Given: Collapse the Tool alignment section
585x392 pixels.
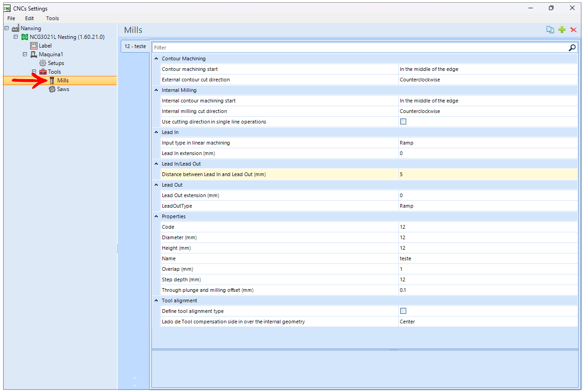Looking at the screenshot, I should coord(156,301).
